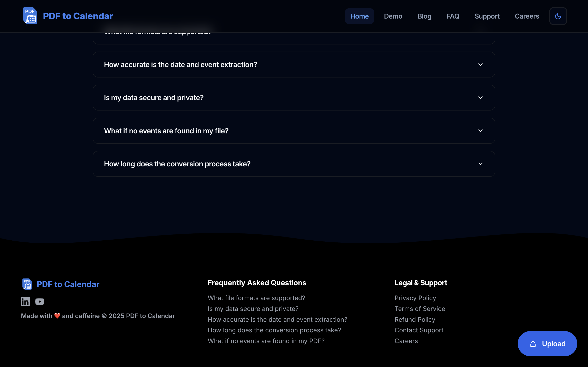The height and width of the screenshot is (367, 588).
Task: Click 'PDF to Calendar' header title text
Action: tap(78, 16)
